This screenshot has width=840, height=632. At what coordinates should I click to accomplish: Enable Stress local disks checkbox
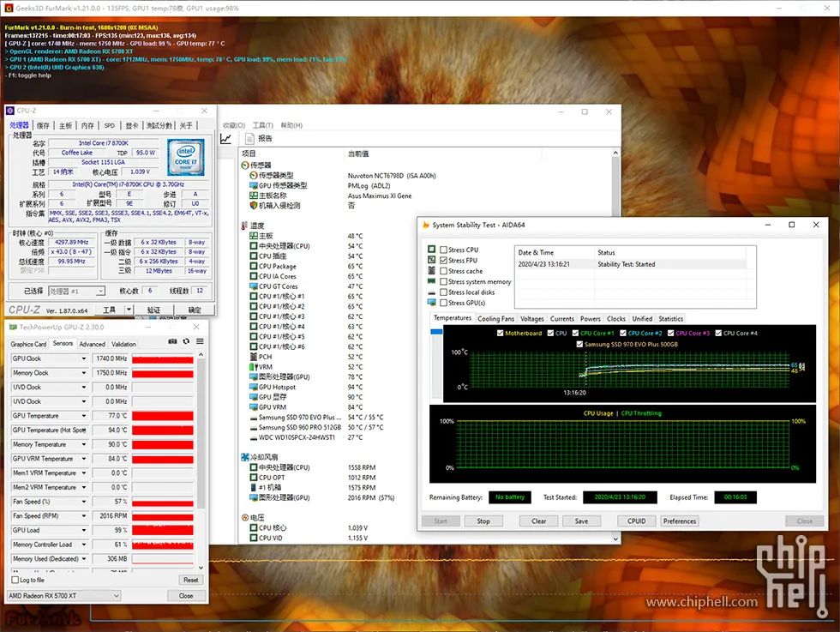coord(444,292)
